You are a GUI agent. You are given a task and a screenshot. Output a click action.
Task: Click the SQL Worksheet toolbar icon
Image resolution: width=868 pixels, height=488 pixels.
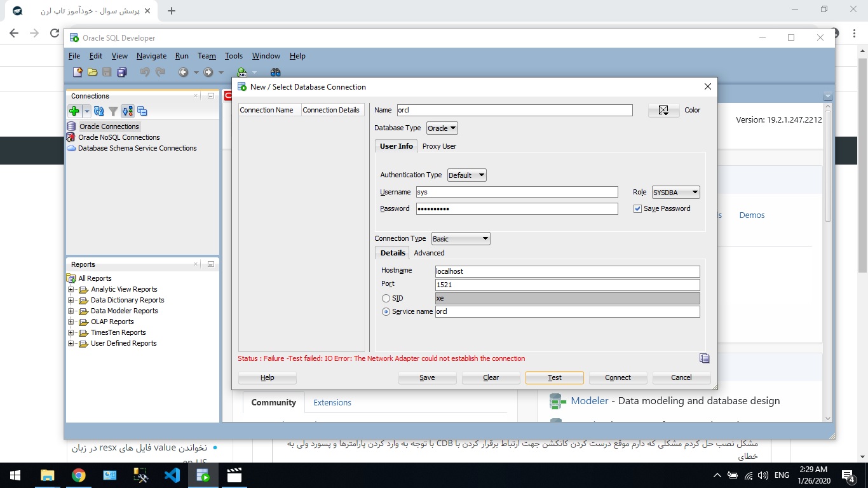242,72
